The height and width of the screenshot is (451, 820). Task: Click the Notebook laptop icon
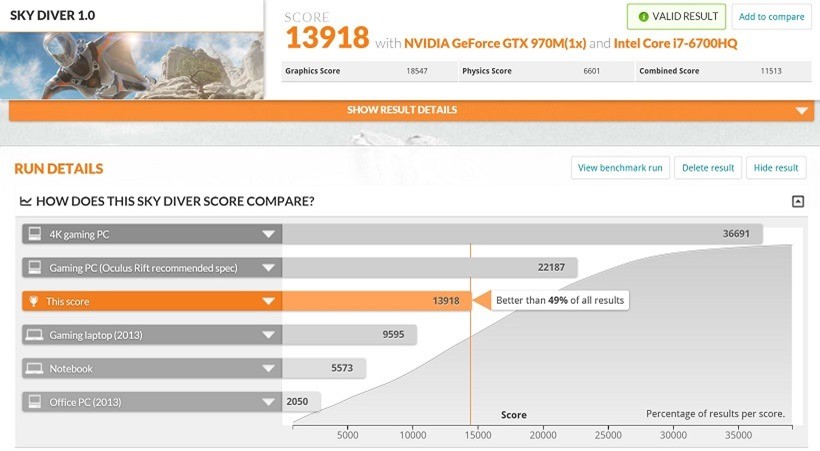(x=35, y=368)
